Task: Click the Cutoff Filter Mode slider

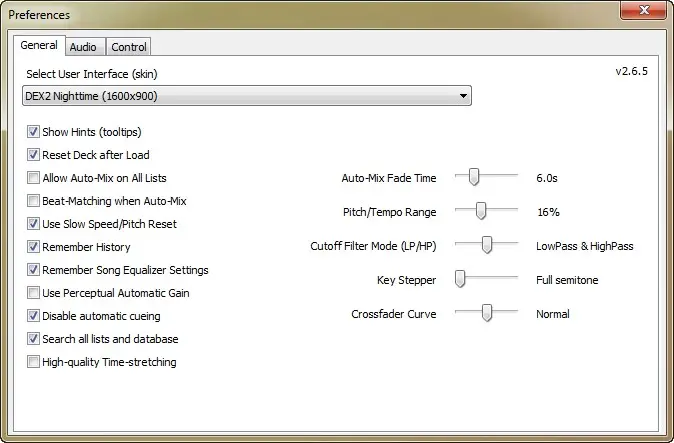Action: (487, 244)
